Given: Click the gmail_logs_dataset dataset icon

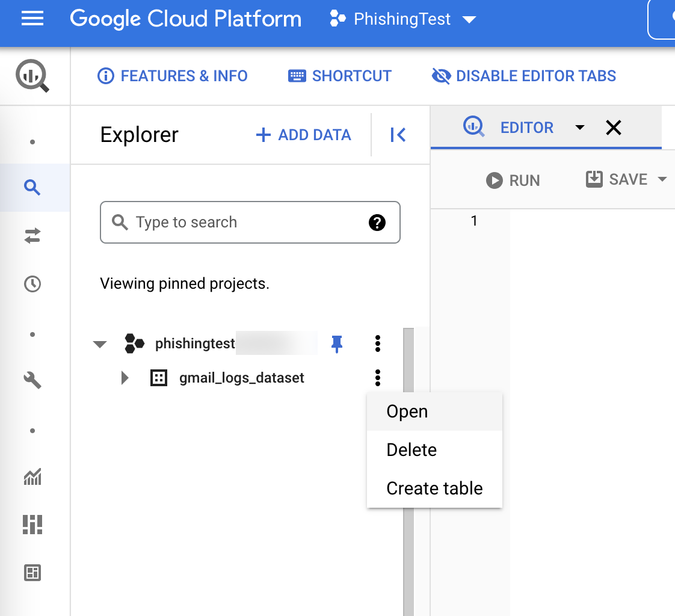Looking at the screenshot, I should click(x=159, y=378).
